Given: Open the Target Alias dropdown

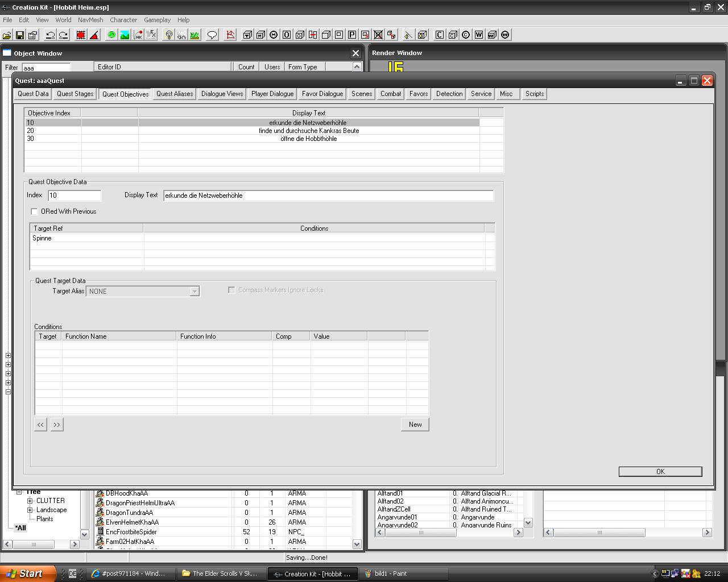Looking at the screenshot, I should pyautogui.click(x=194, y=292).
